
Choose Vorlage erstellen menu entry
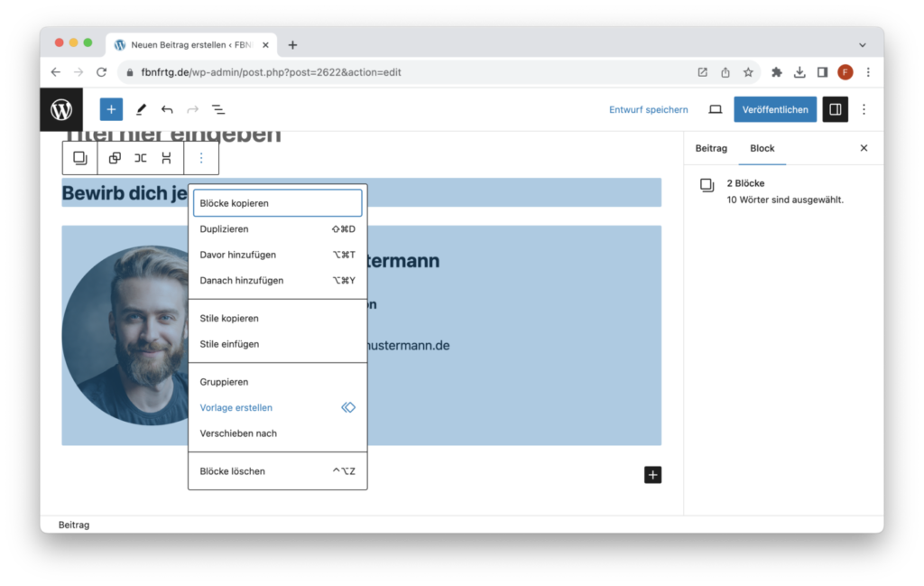pyautogui.click(x=278, y=408)
